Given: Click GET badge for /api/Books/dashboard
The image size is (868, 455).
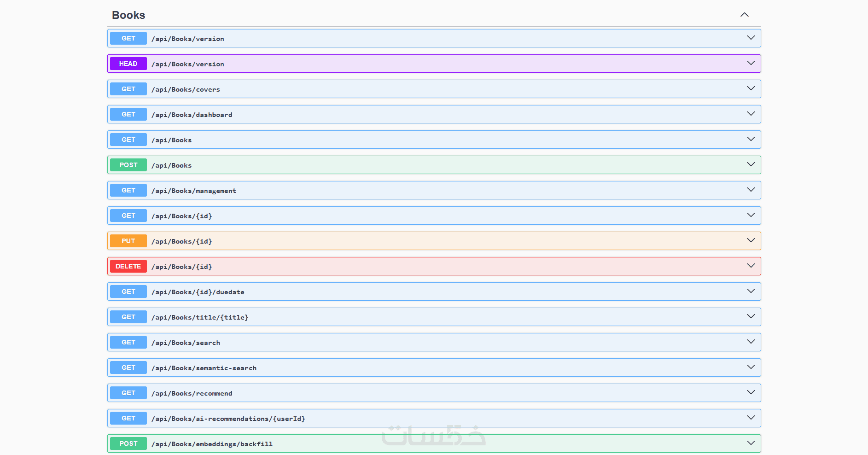Looking at the screenshot, I should pyautogui.click(x=128, y=114).
